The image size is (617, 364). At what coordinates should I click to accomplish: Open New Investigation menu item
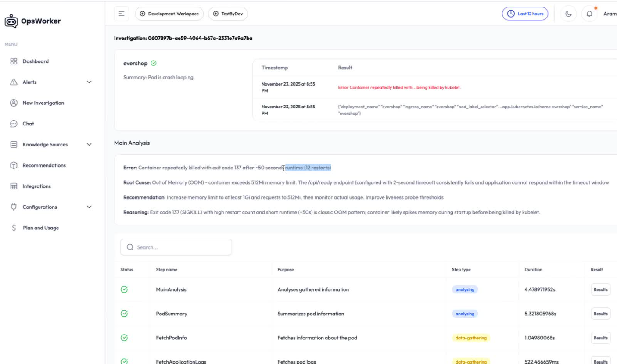pos(43,103)
